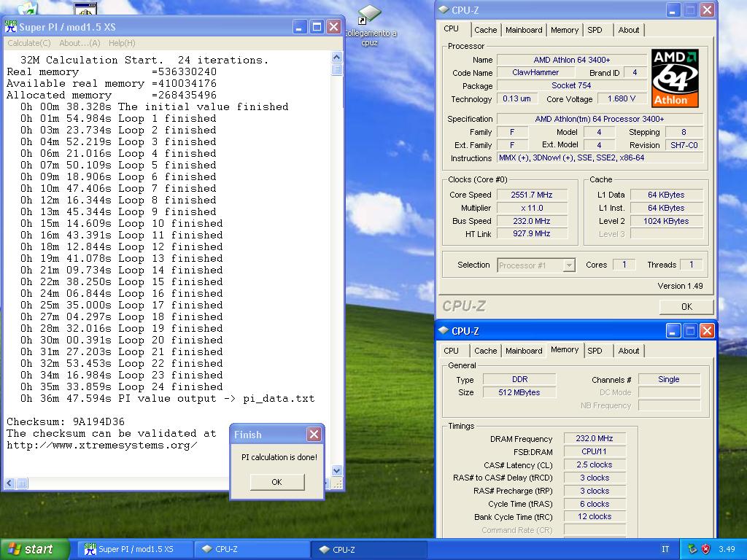The image size is (747, 560).
Task: Click the Instructions field with MMX, SSE2
Action: point(600,157)
